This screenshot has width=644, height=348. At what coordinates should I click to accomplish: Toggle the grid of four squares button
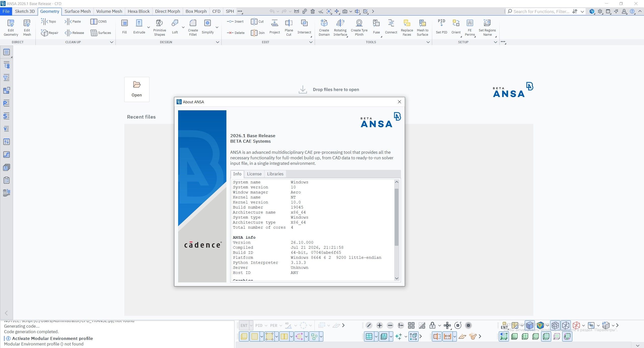(411, 325)
